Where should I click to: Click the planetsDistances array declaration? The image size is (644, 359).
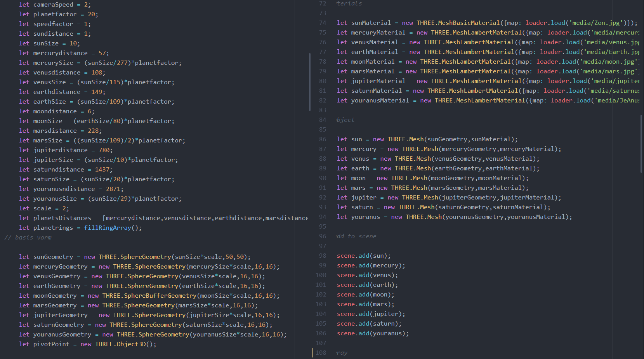tap(163, 218)
